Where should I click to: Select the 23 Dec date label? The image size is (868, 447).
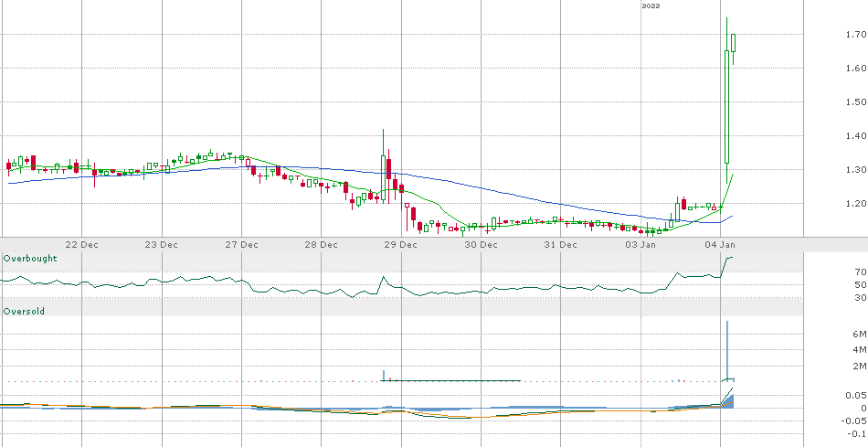[x=162, y=245]
